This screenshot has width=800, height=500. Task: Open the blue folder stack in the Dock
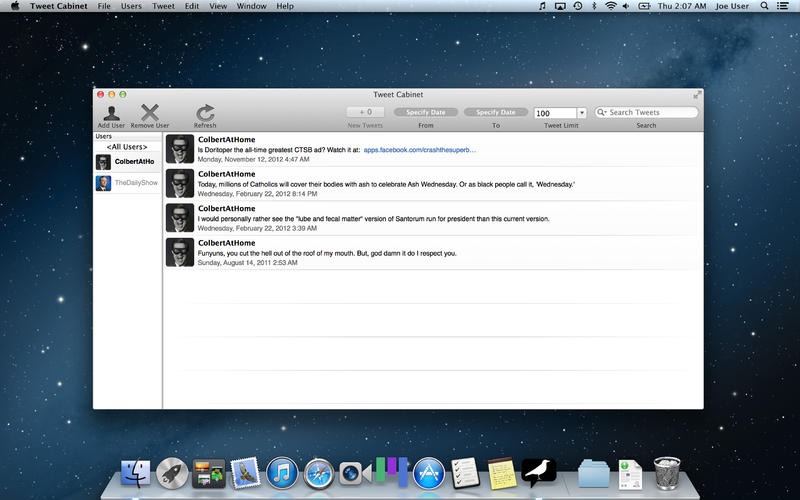tap(593, 473)
